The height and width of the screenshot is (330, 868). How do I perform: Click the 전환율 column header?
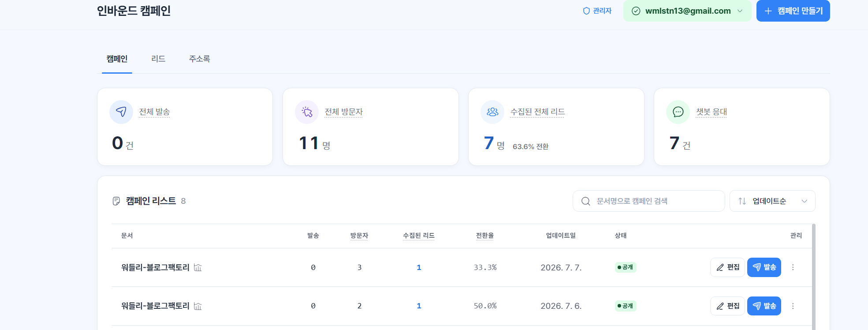(x=485, y=236)
